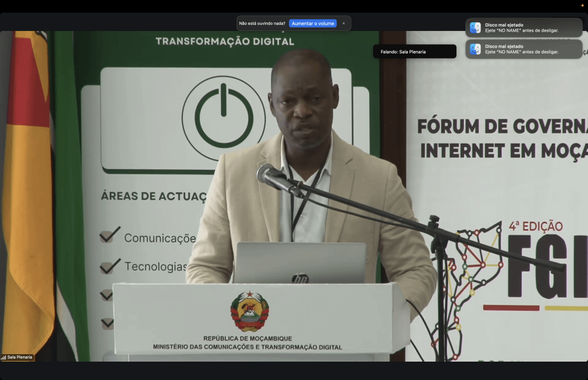This screenshot has width=588, height=380.
Task: Click the Aumentar o volume button
Action: coord(312,24)
